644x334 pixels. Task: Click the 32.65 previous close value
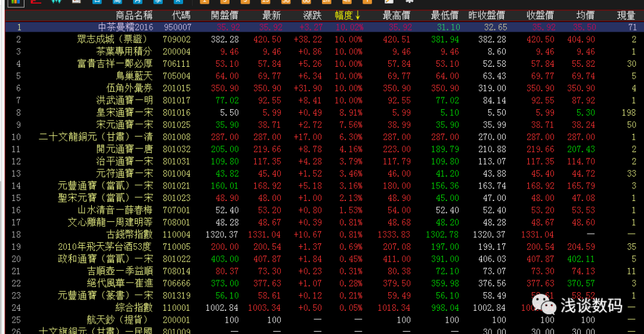pyautogui.click(x=496, y=27)
